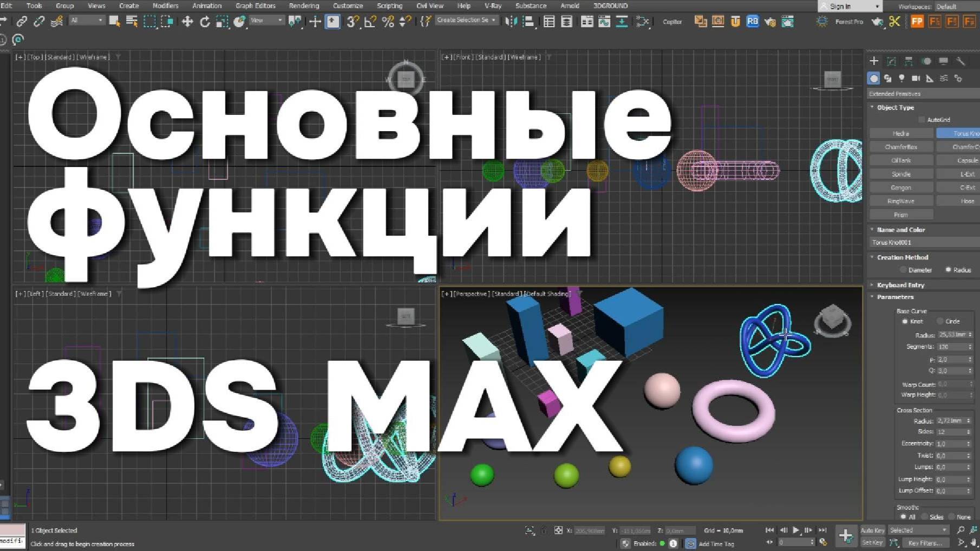Toggle the Spinner Snap icon
980x551 pixels.
tap(405, 22)
